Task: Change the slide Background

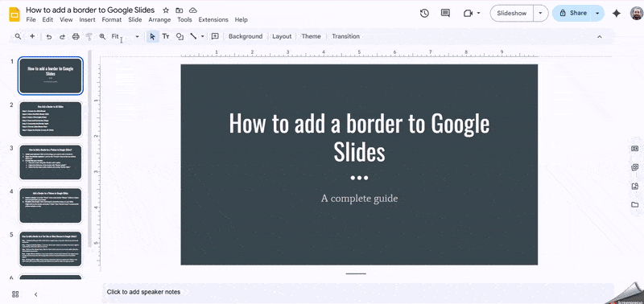Action: (x=246, y=36)
